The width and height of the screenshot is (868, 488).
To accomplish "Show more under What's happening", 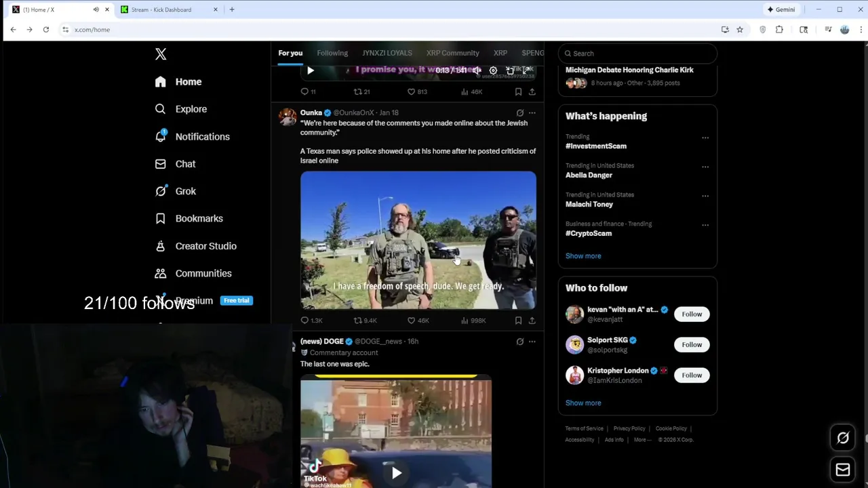I will click(x=583, y=256).
